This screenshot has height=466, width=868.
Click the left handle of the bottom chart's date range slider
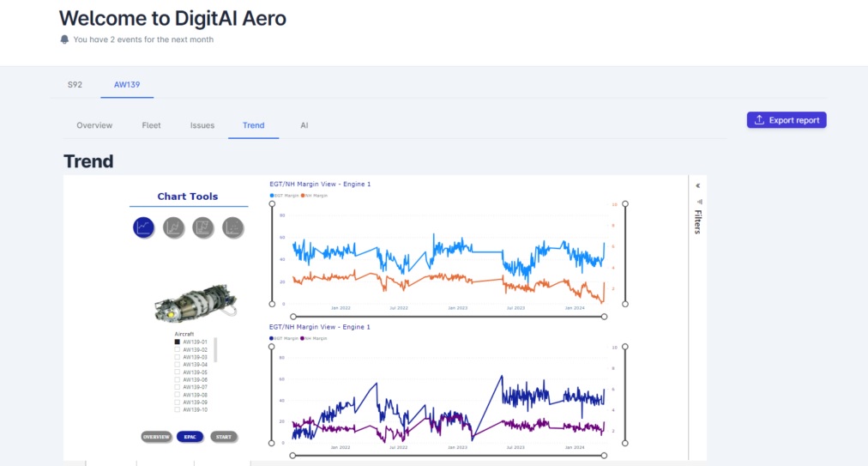click(x=292, y=456)
